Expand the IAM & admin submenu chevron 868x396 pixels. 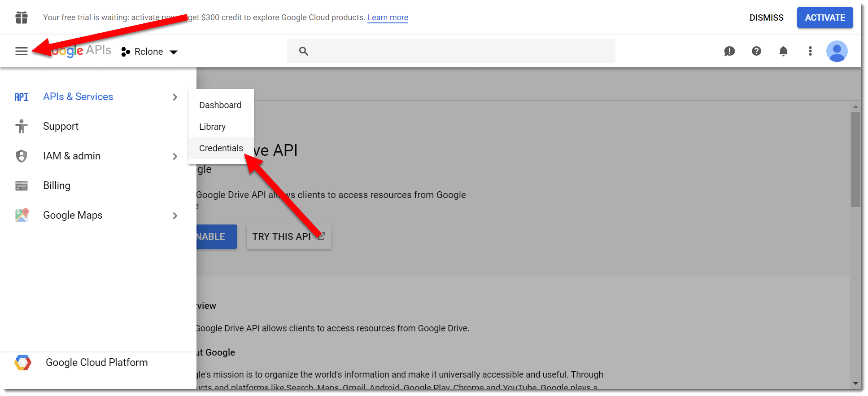(175, 156)
